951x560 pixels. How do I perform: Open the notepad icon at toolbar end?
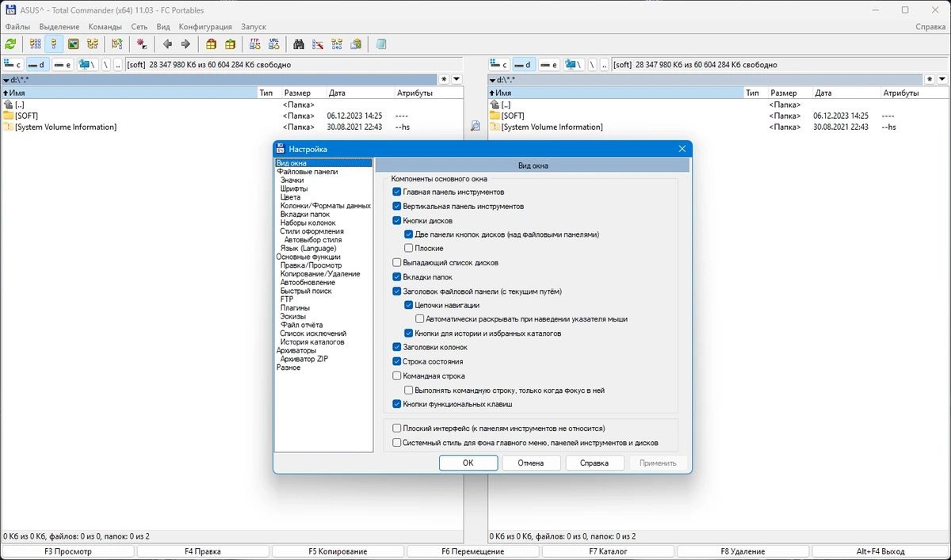381,44
